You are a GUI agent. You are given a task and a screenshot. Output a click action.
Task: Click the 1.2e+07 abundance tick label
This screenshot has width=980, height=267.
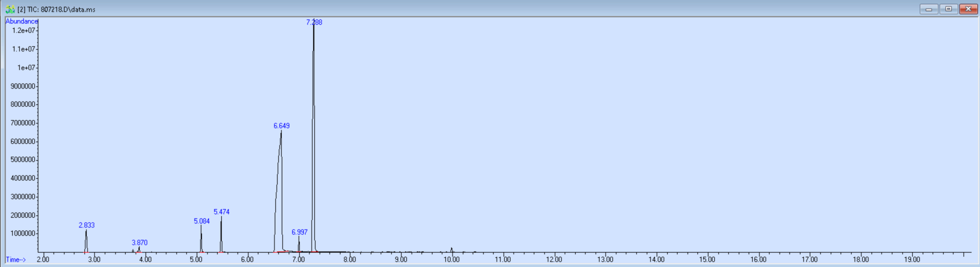24,31
